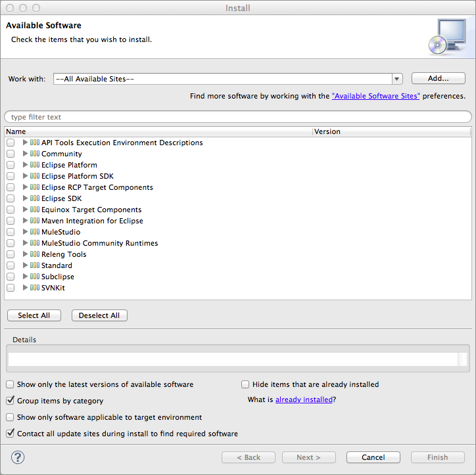The height and width of the screenshot is (475, 476).
Task: Click the category icon beside Community
Action: (35, 154)
